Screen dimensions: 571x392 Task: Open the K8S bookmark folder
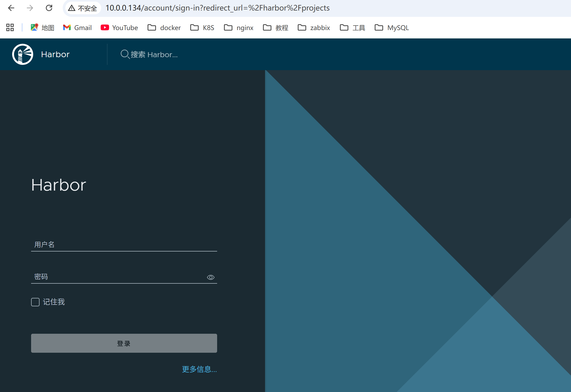[x=202, y=27]
